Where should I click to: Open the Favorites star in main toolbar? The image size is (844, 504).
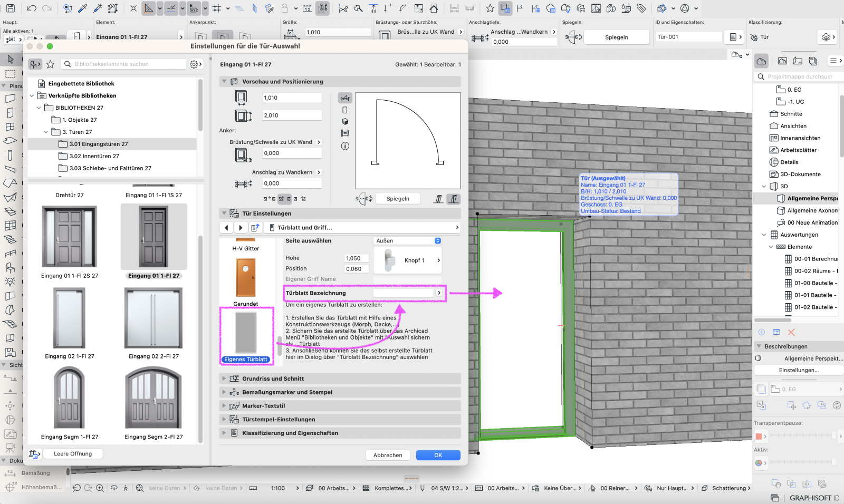coord(490,8)
